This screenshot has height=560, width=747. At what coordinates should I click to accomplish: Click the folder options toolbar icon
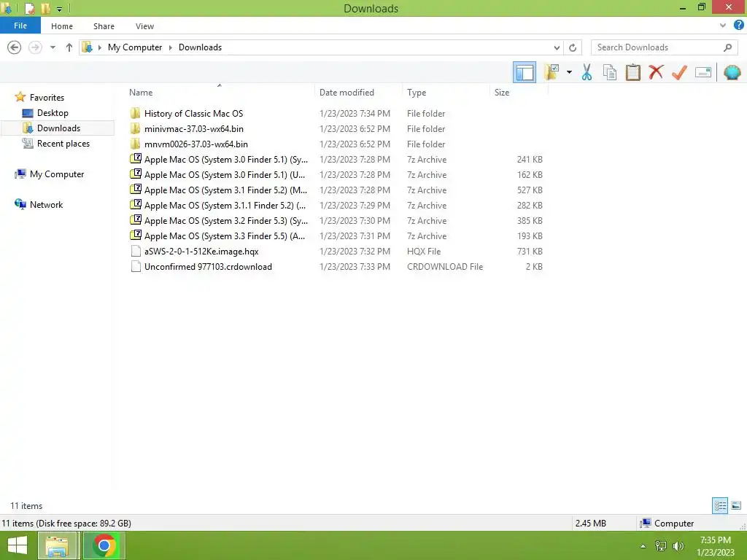coord(551,72)
